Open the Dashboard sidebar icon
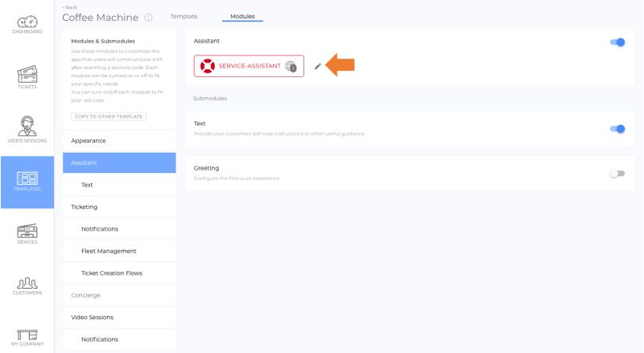The image size is (644, 353). [x=27, y=25]
